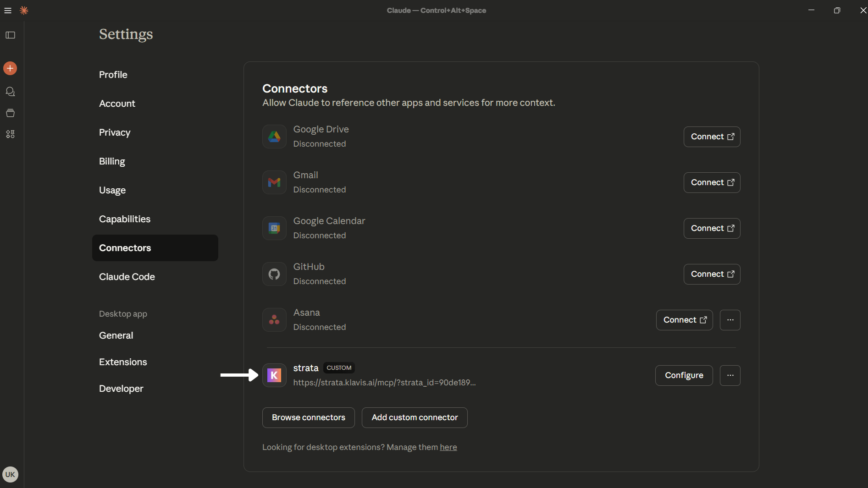Restore down the Claude window

click(x=837, y=10)
